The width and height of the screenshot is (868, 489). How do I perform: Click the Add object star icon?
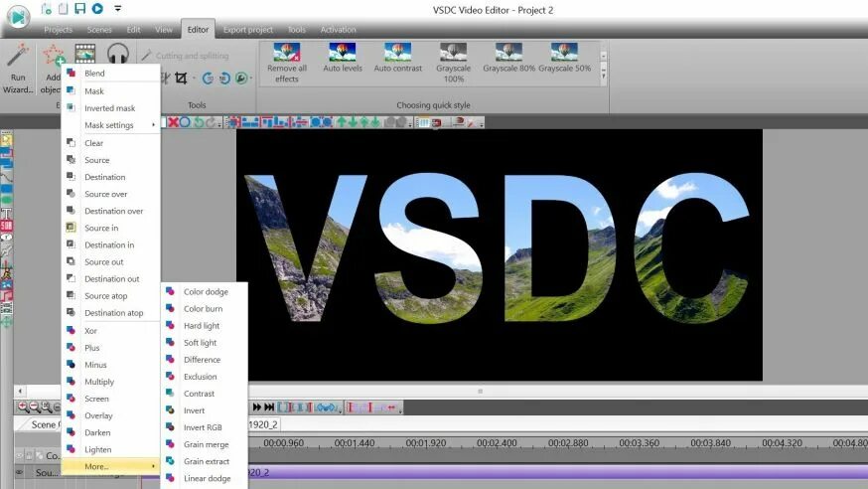pos(54,56)
